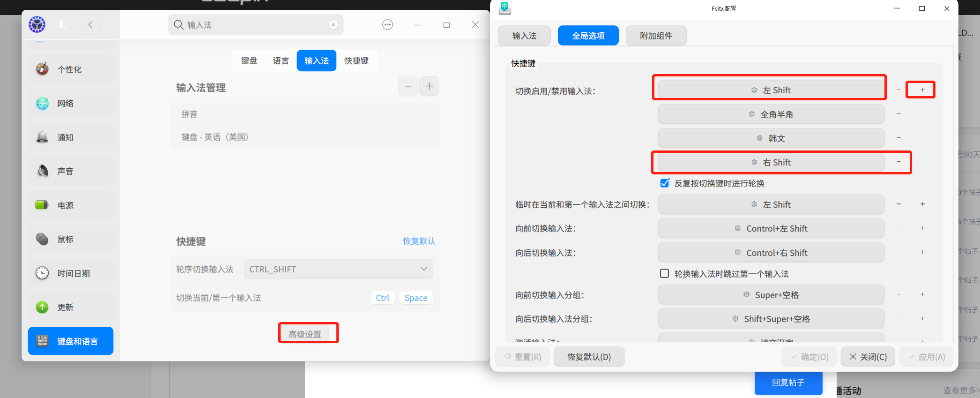Open the 通知 notification settings
This screenshot has height=398, width=980.
[x=71, y=137]
